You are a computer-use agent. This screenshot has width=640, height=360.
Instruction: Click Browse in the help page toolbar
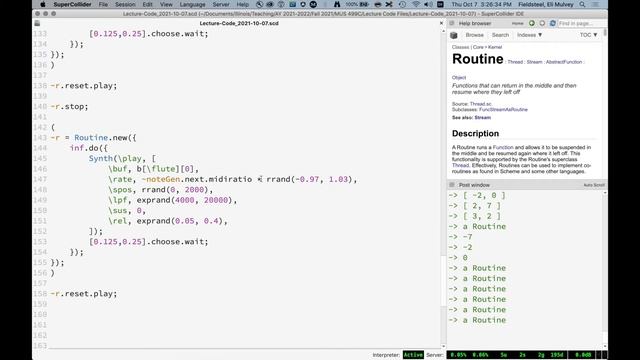(474, 35)
